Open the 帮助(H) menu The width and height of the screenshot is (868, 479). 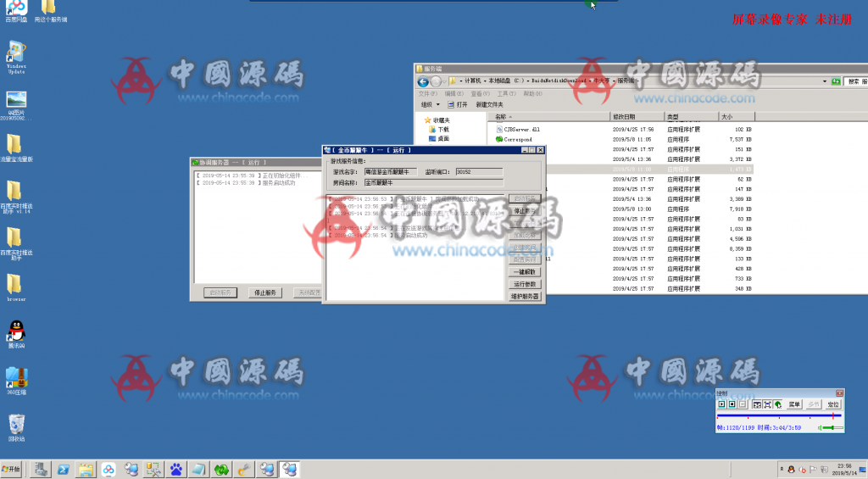pyautogui.click(x=532, y=93)
